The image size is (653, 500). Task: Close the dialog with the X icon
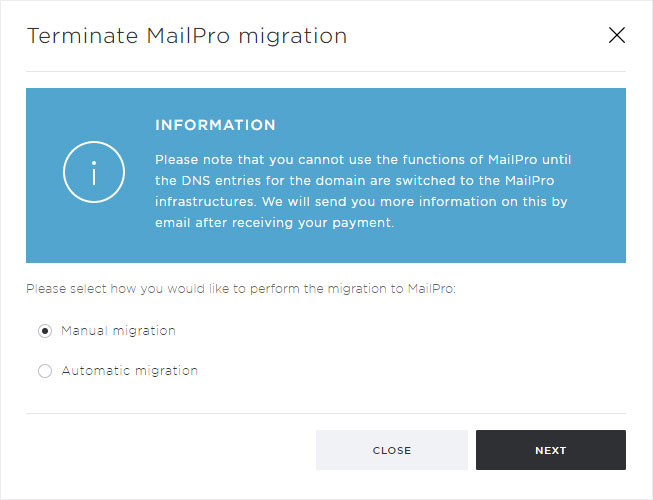coord(616,35)
